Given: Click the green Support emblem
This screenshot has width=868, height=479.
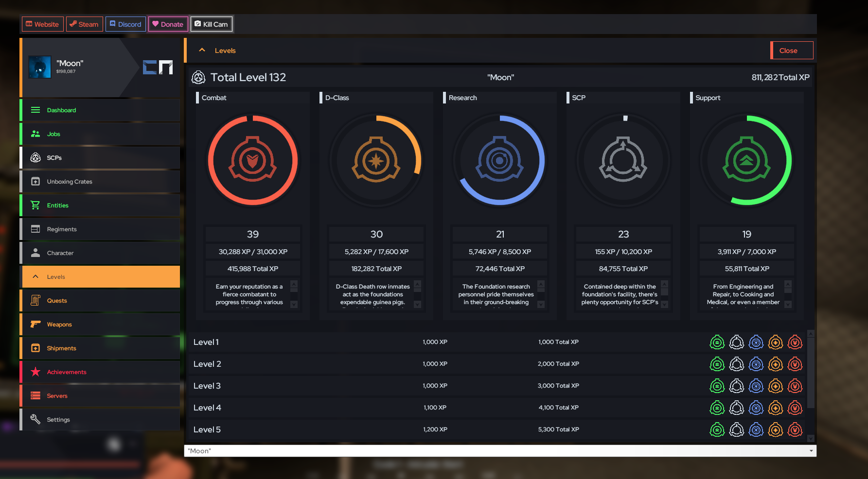Looking at the screenshot, I should [x=747, y=159].
